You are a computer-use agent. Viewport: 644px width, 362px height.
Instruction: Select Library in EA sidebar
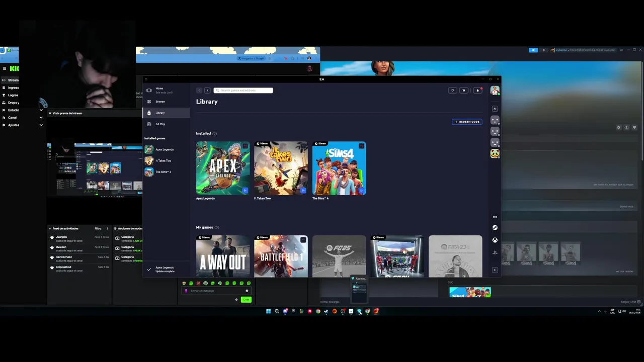[166, 113]
